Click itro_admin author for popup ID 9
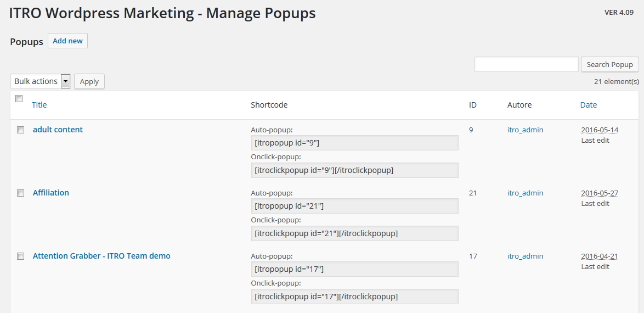The image size is (644, 313). [x=525, y=130]
